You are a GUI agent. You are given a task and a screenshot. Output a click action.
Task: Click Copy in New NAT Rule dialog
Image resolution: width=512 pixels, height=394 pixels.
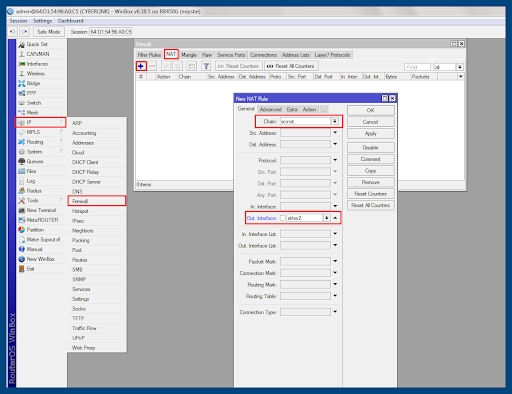click(x=371, y=171)
